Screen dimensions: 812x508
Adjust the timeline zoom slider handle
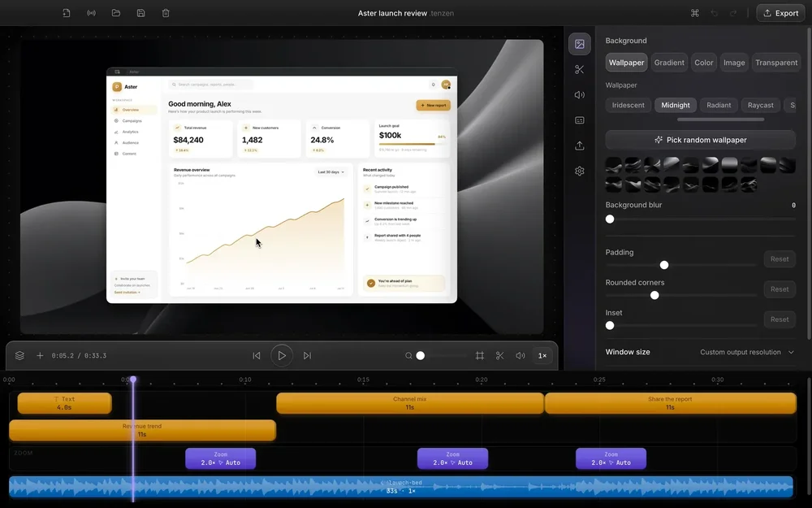pyautogui.click(x=421, y=356)
